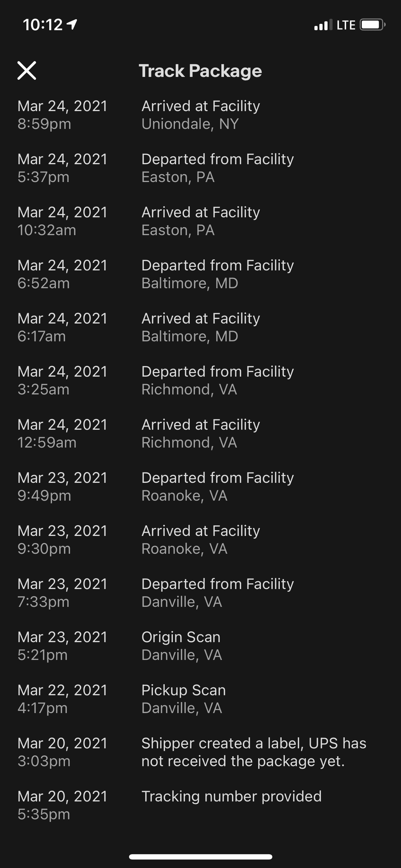This screenshot has height=868, width=401.
Task: Tap the LTE network indicator
Action: click(346, 25)
